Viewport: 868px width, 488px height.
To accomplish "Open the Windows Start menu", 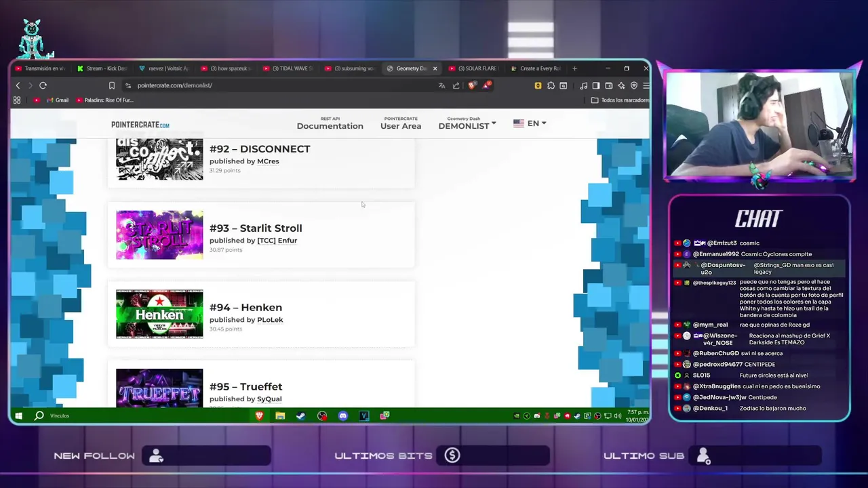I will pos(18,415).
